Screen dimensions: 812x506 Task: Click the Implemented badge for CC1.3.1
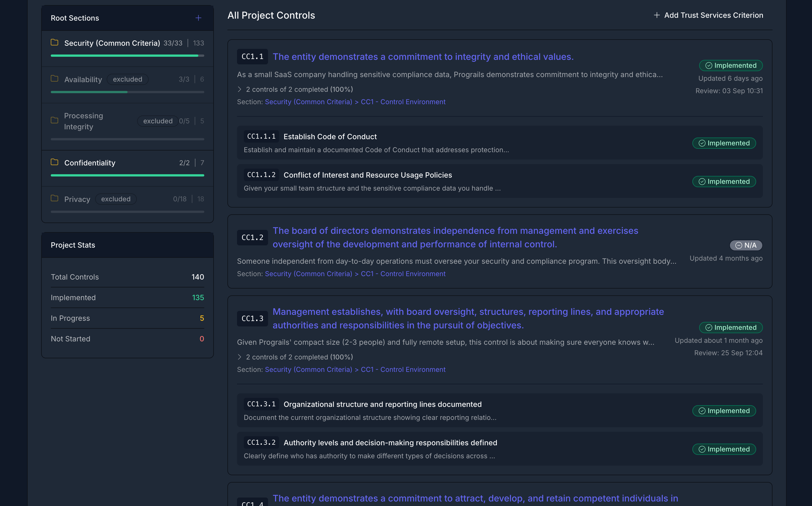(724, 411)
